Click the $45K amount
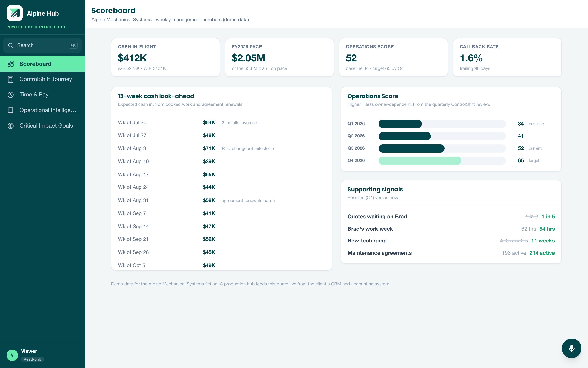 [x=209, y=252]
